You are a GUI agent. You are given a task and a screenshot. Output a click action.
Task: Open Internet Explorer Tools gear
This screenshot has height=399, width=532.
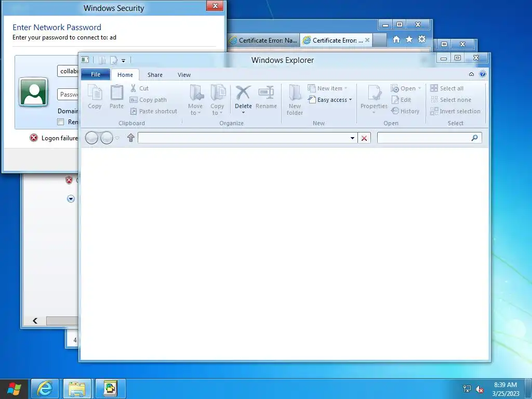[x=422, y=39]
